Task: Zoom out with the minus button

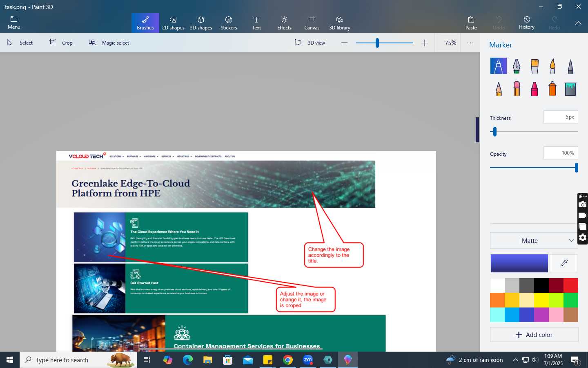Action: [344, 43]
